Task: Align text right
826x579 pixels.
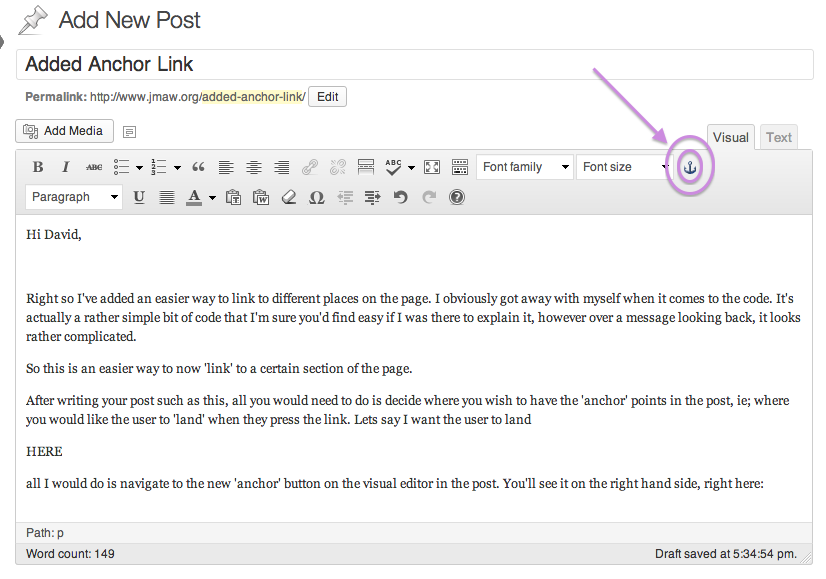Action: tap(282, 168)
